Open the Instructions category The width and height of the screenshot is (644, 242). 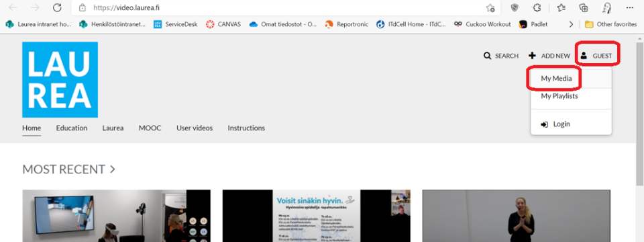click(246, 128)
